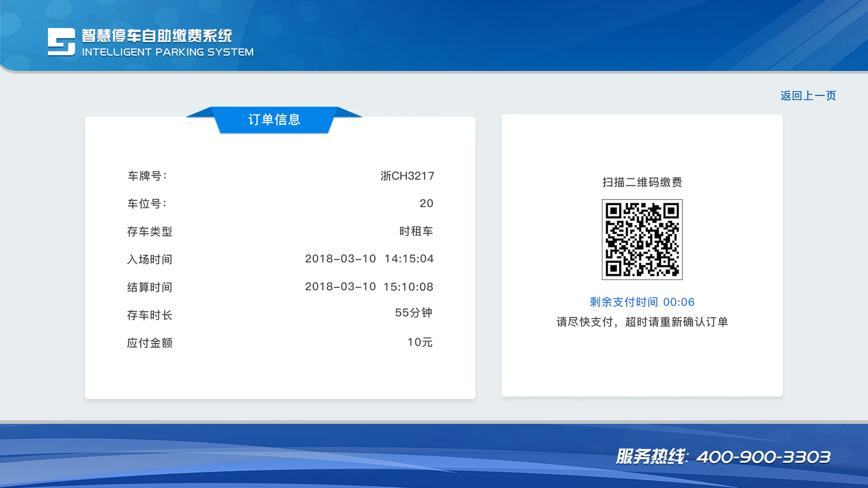
Task: Select the 订单信息 header tab
Action: pyautogui.click(x=274, y=120)
